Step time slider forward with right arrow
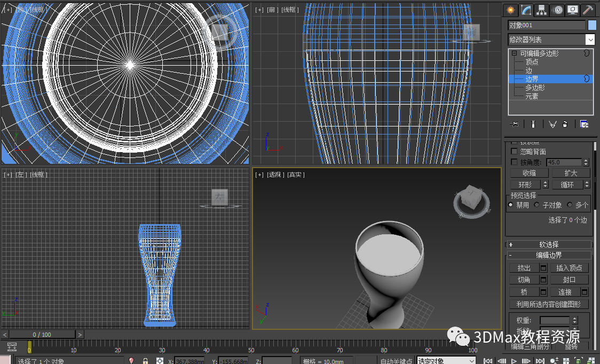 coord(80,335)
